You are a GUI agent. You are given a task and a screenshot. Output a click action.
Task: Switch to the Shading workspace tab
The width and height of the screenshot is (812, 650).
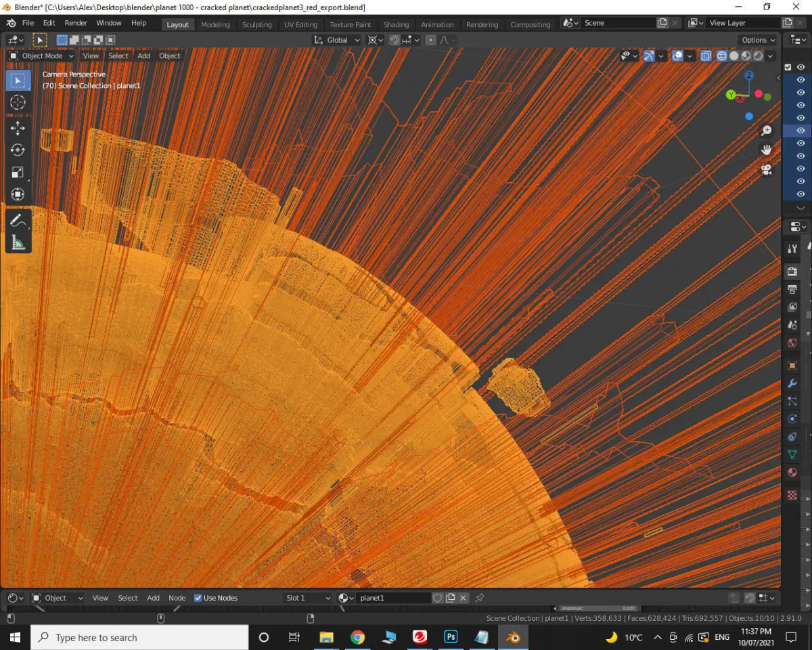pyautogui.click(x=396, y=24)
